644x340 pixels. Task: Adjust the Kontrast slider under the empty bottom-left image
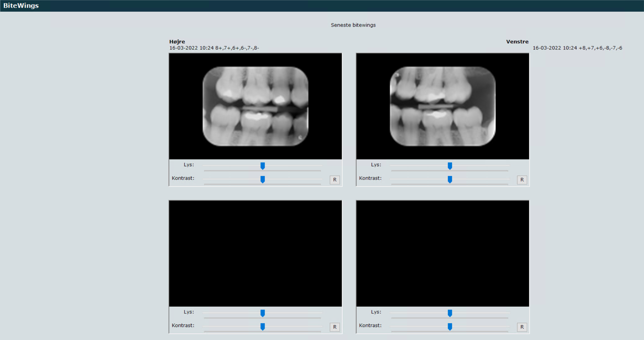coord(262,327)
